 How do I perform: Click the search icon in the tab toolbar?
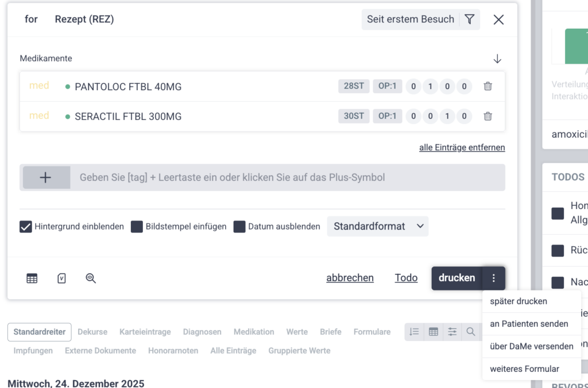click(x=471, y=332)
